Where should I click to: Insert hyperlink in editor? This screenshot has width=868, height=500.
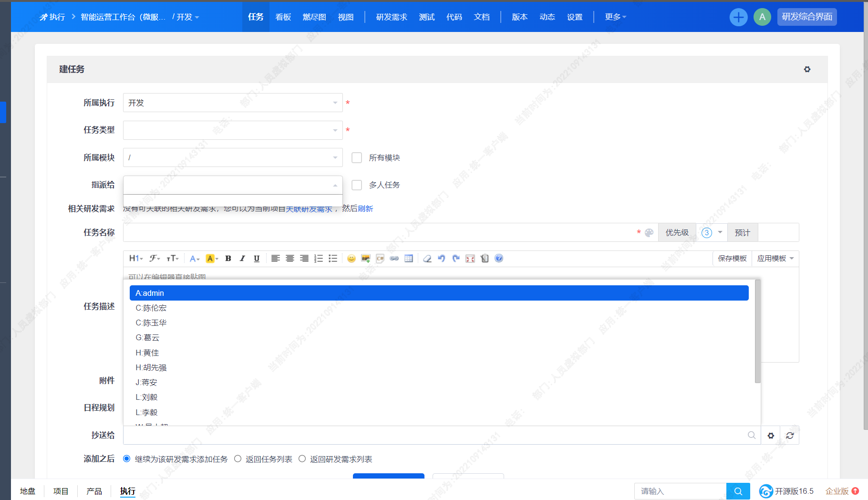tap(394, 258)
